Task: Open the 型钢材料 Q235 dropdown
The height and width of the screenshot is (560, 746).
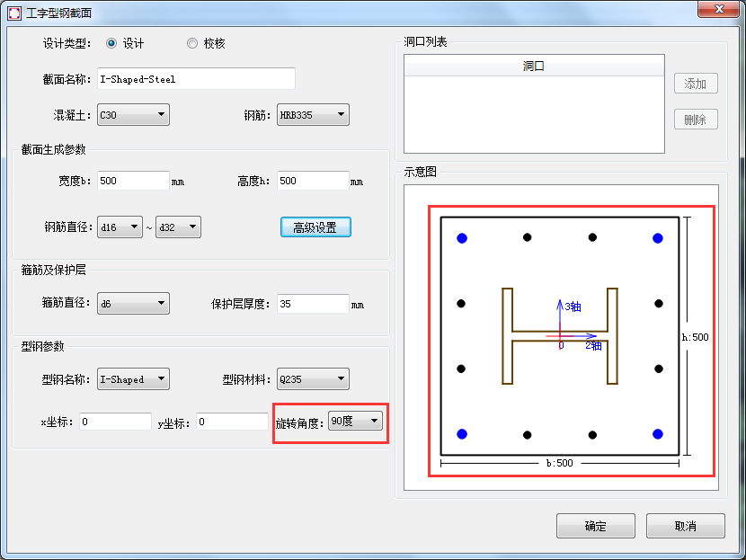Action: (313, 379)
